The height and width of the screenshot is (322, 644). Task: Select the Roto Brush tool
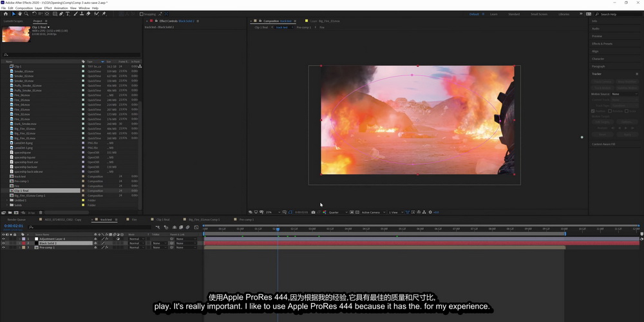[96, 14]
